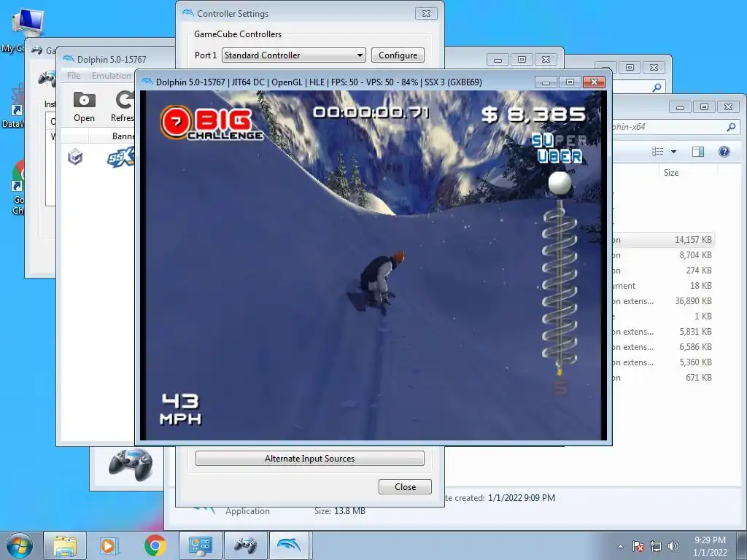
Task: Click the change view icon in Explorer
Action: coord(658,152)
